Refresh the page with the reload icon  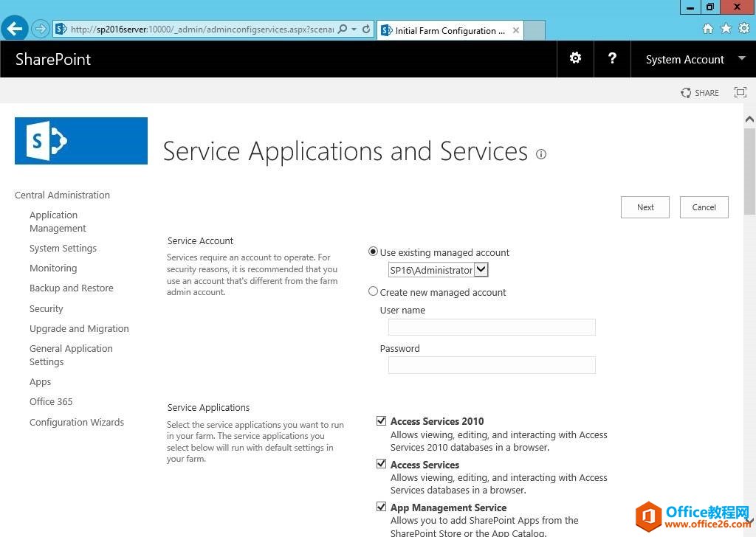pyautogui.click(x=367, y=30)
